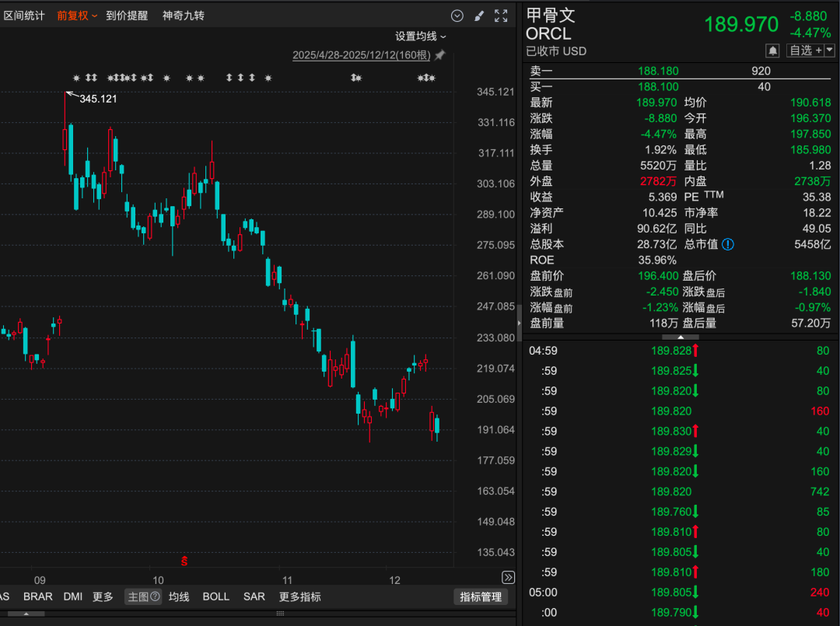Click the price alert bell icon
The width and height of the screenshot is (840, 626).
772,51
